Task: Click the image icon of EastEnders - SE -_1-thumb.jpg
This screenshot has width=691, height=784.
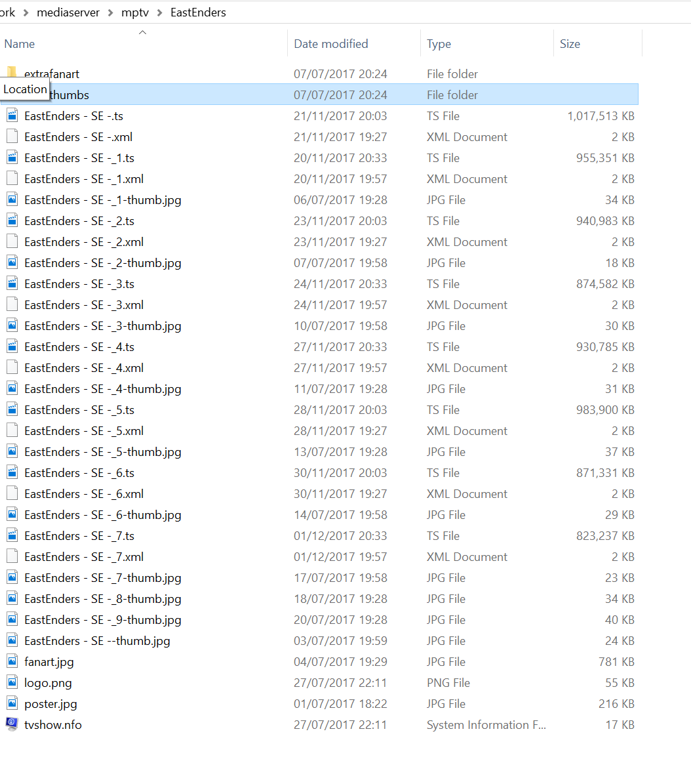Action: (x=12, y=199)
